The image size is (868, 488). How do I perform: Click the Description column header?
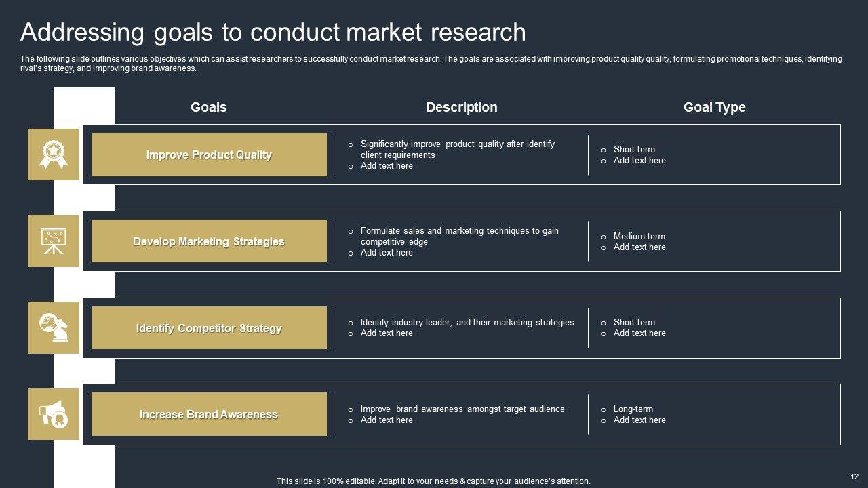point(461,107)
